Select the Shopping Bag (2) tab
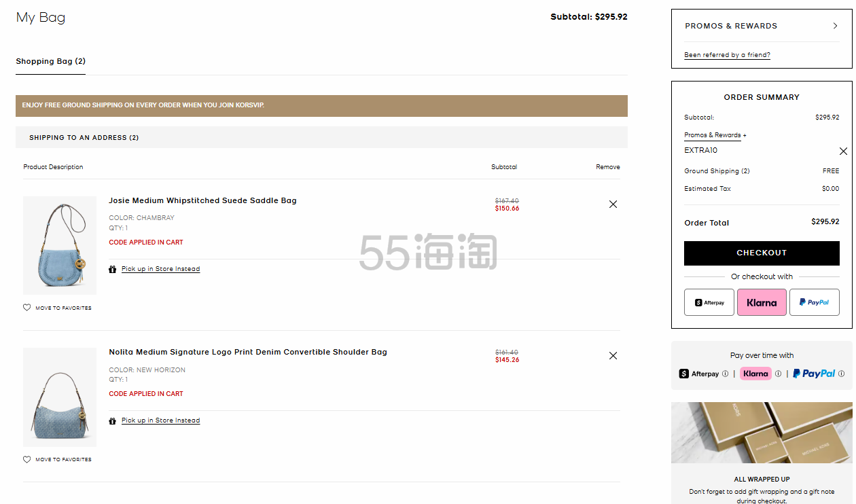 click(51, 61)
